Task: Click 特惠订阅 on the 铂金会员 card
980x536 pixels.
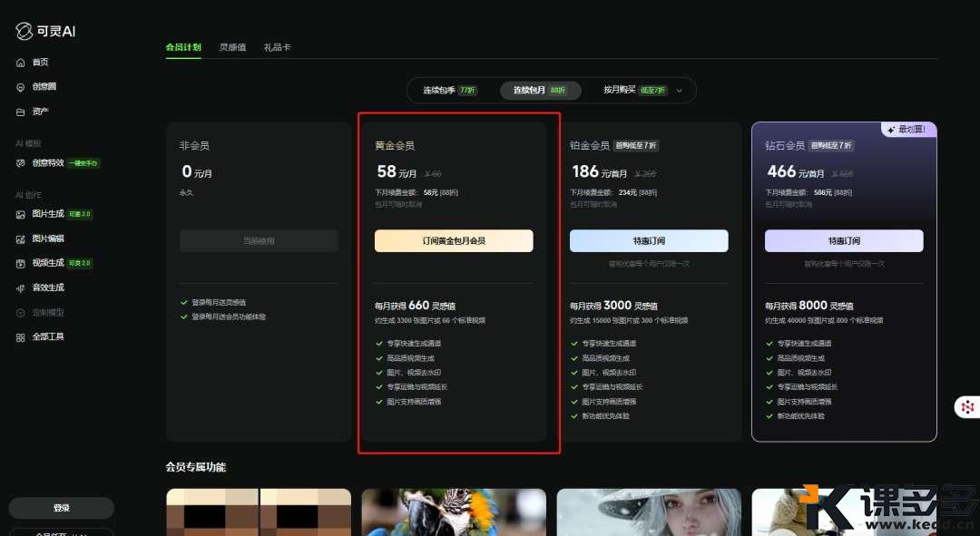Action: click(x=649, y=240)
